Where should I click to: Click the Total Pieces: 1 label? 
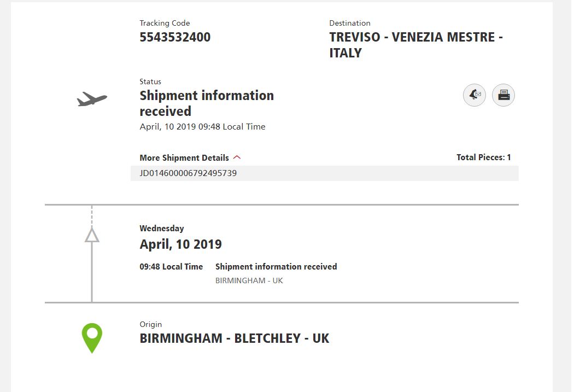click(x=484, y=157)
